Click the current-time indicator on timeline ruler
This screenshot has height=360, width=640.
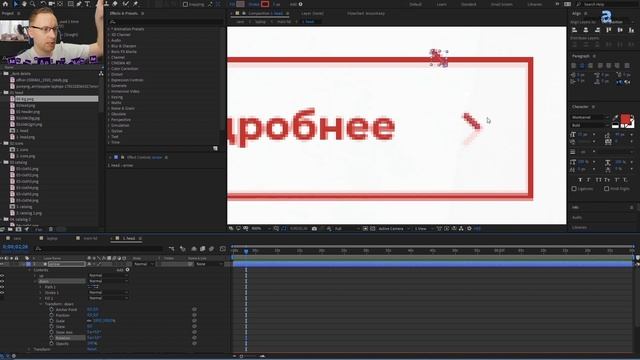[246, 251]
